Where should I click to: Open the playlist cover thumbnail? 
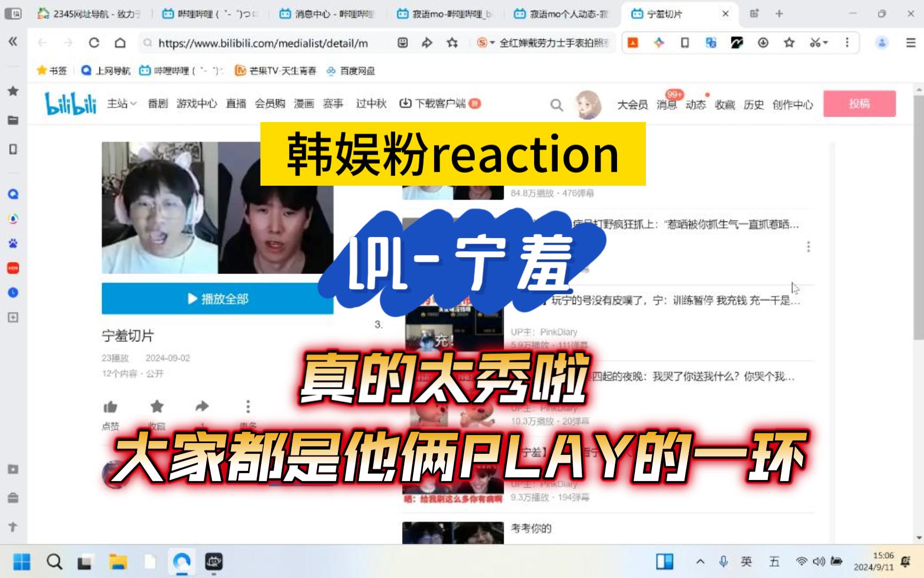pyautogui.click(x=218, y=208)
